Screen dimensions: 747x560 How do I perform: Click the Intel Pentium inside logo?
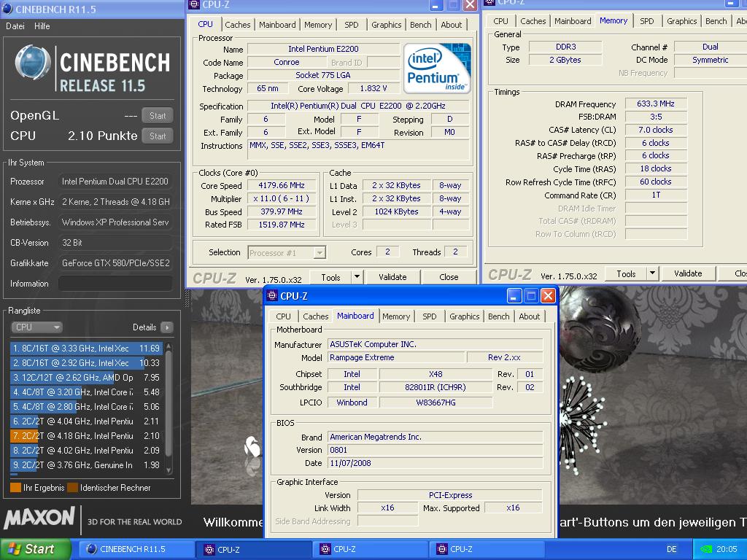(437, 69)
